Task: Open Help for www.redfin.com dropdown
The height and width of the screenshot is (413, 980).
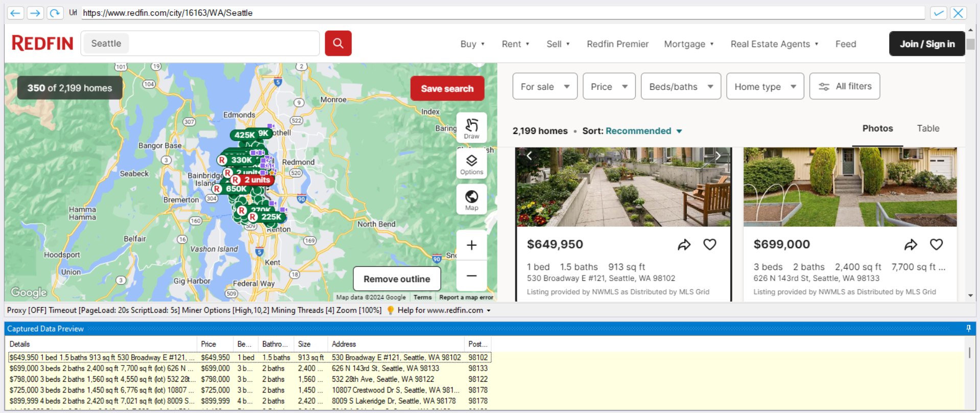Action: pyautogui.click(x=444, y=310)
